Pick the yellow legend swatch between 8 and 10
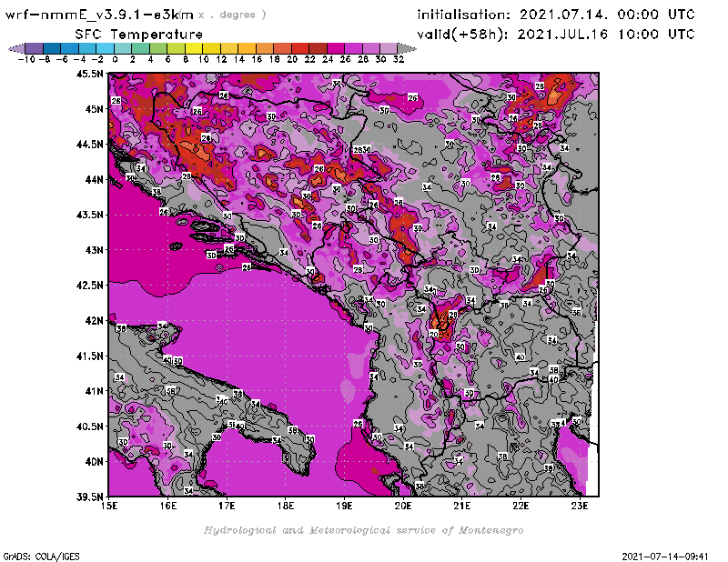Viewport: 728px width, 562px height. tap(193, 48)
